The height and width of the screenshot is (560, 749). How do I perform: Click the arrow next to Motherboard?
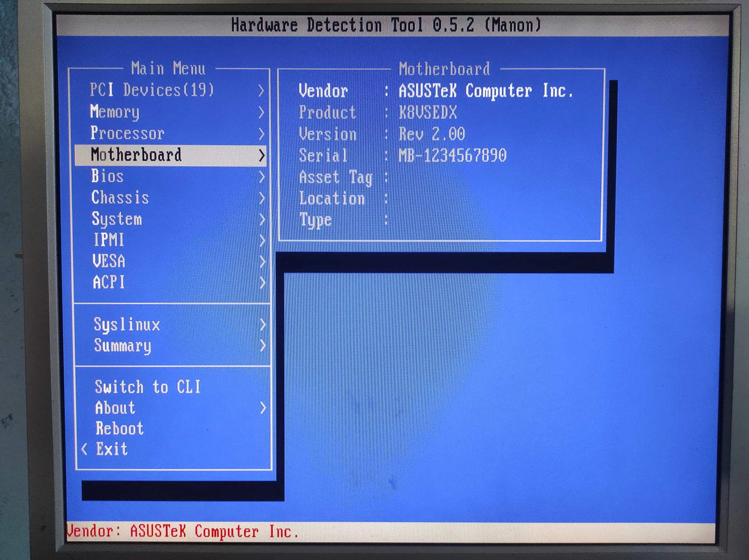tap(262, 155)
